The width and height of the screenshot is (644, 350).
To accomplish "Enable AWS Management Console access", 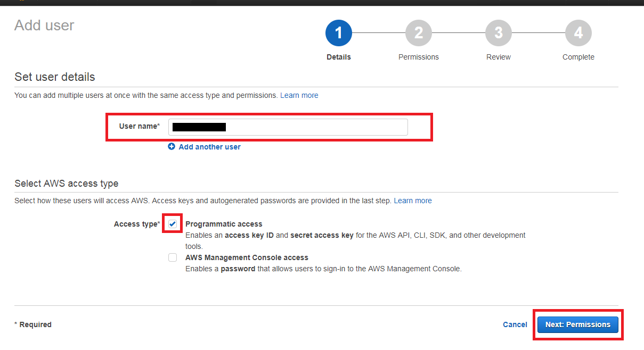I will [172, 257].
